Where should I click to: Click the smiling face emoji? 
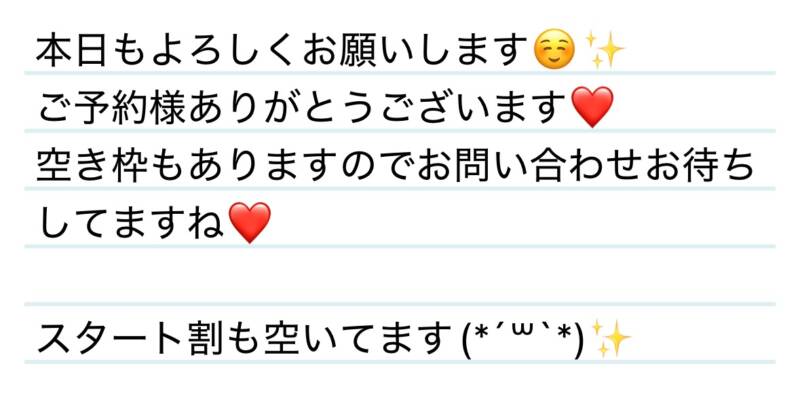point(554,50)
